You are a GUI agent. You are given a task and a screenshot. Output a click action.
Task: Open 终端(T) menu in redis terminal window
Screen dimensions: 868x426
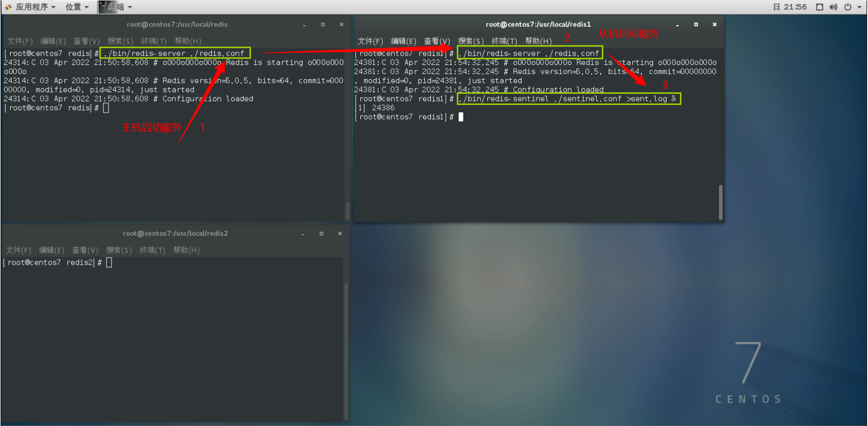154,41
